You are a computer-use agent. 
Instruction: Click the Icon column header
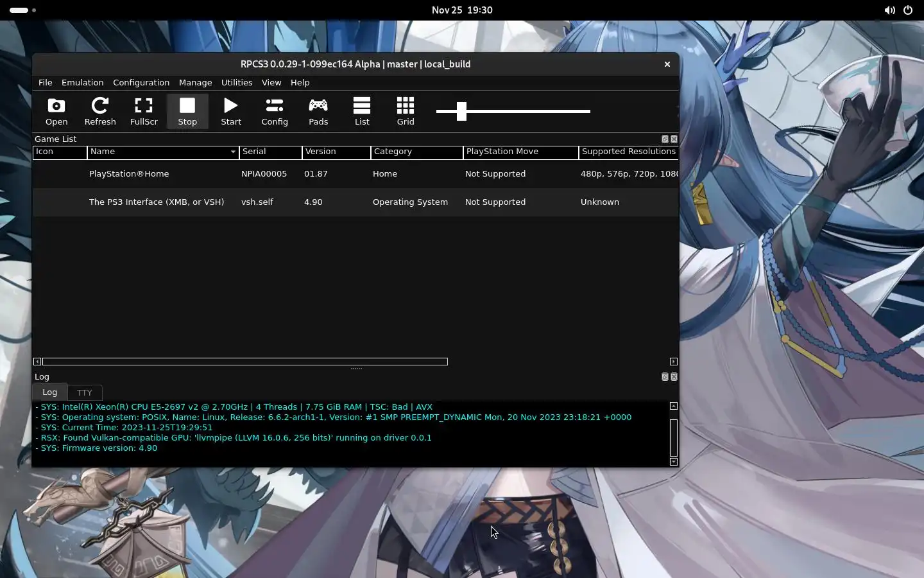tap(60, 152)
